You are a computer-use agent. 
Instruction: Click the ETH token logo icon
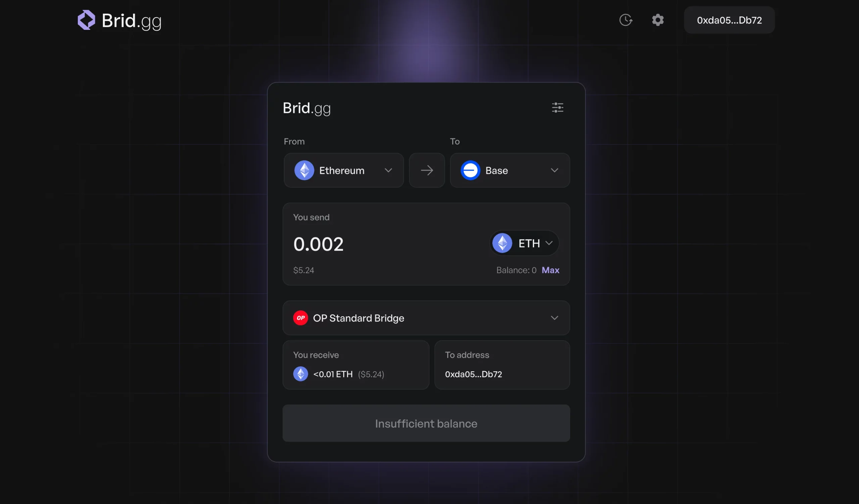tap(502, 242)
